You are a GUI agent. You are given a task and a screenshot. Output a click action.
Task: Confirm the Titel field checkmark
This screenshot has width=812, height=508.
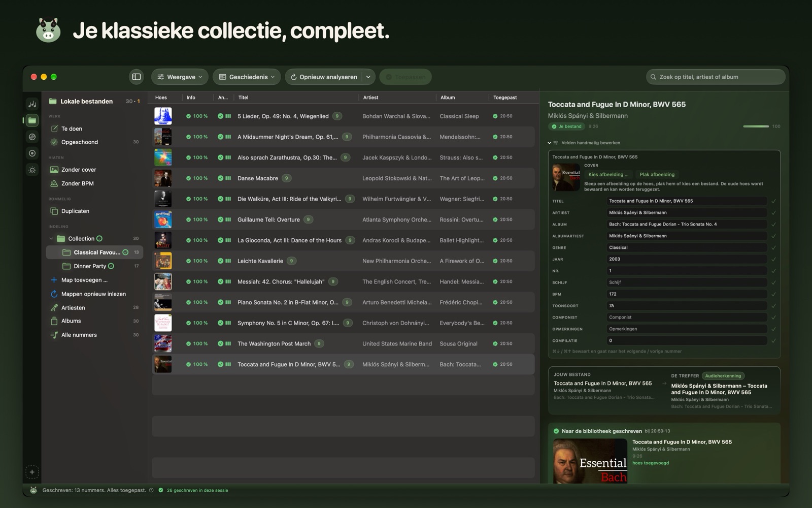click(x=773, y=201)
